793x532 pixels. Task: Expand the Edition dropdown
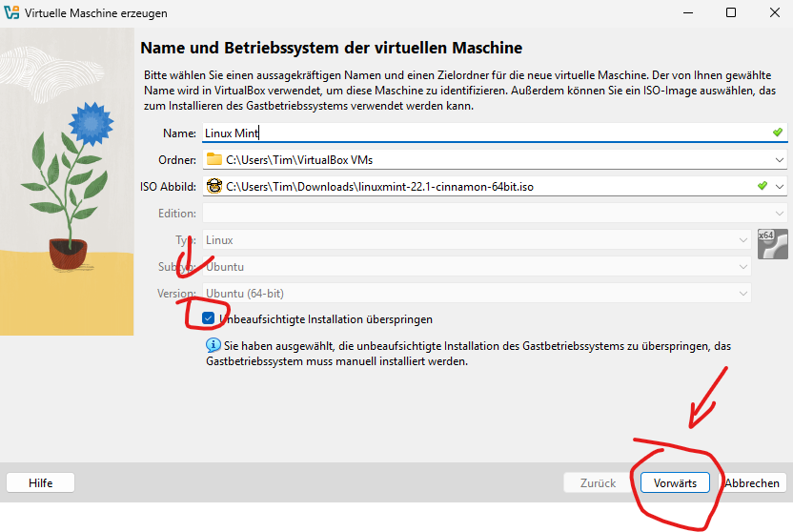pos(780,214)
